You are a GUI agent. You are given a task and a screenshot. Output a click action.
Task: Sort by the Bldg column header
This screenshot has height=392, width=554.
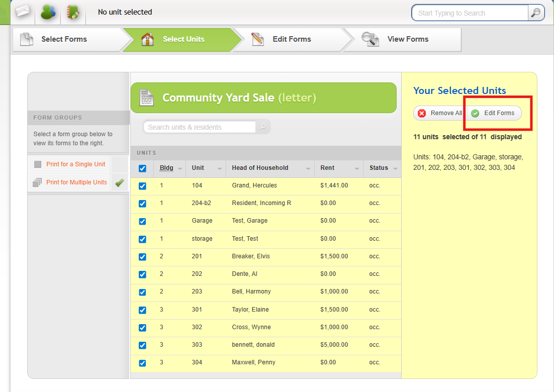click(x=166, y=168)
